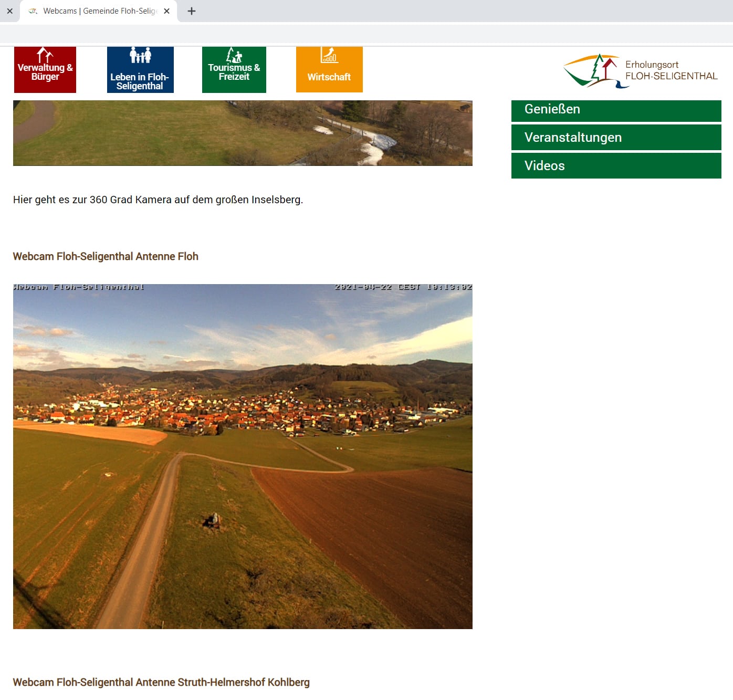Screen dimensions: 733x700
Task: Click the Erholungsort Floh-Seligenthal logo
Action: (x=641, y=70)
